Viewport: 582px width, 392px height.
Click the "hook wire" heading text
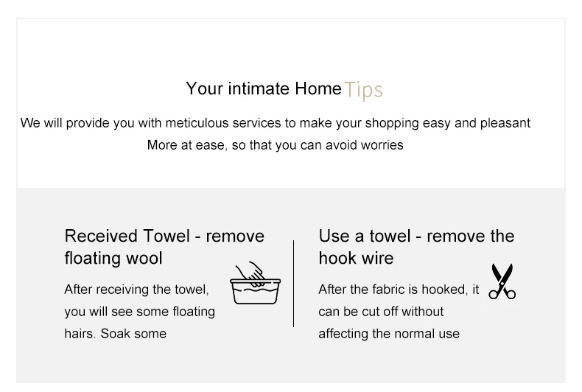click(356, 258)
